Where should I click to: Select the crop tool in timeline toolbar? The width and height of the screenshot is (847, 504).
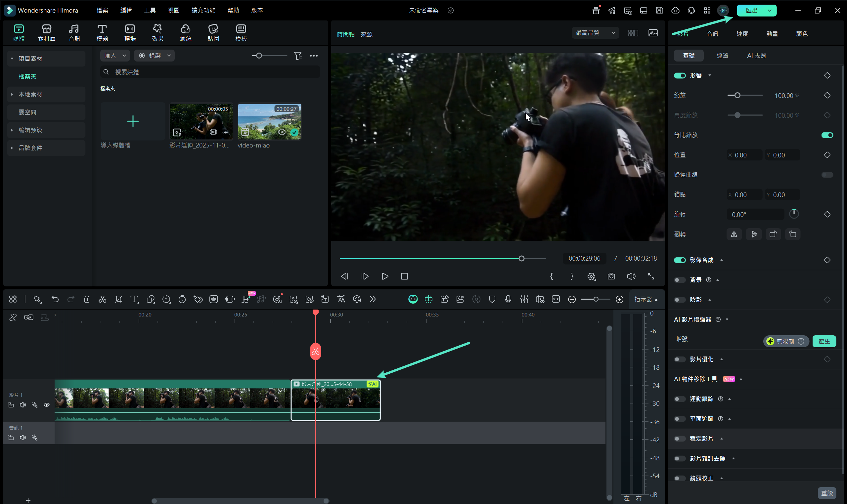[x=118, y=299]
